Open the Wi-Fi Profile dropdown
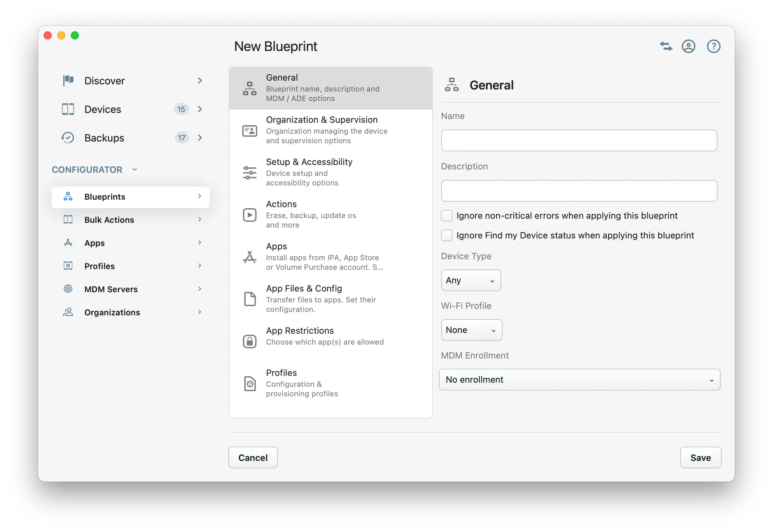 [471, 330]
